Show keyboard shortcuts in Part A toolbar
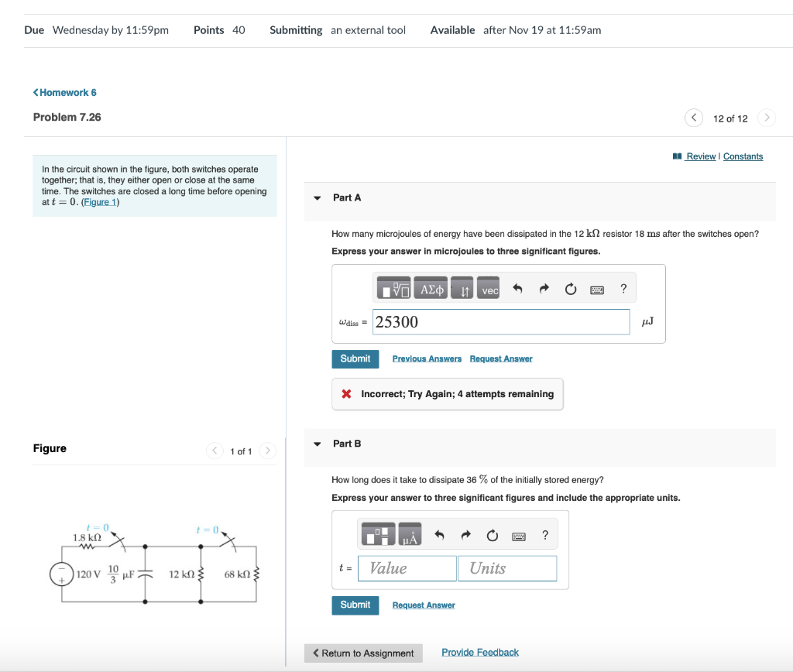The image size is (793, 672). click(597, 290)
